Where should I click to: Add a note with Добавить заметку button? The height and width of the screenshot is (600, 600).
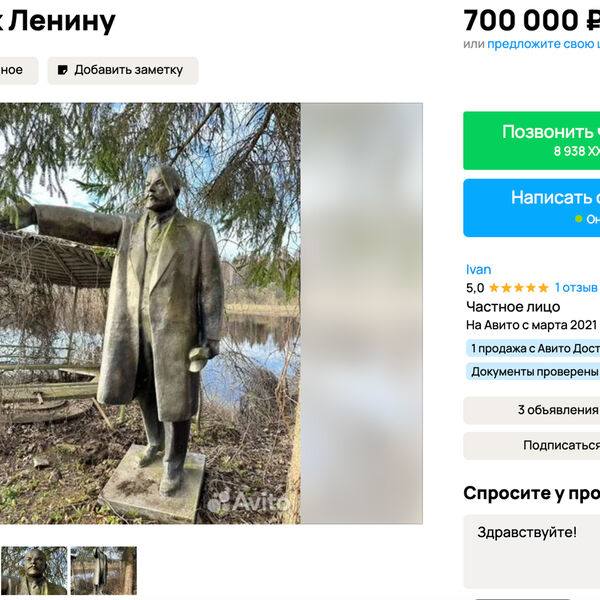tap(123, 70)
